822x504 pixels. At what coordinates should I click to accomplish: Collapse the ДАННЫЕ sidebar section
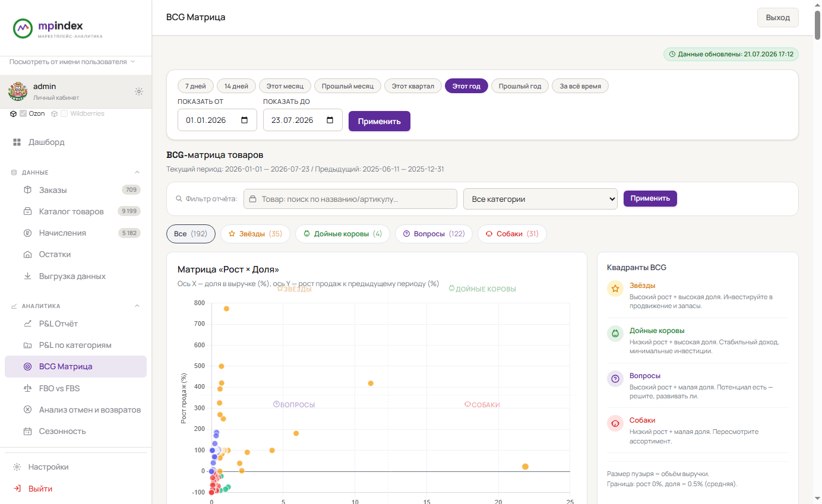[137, 172]
